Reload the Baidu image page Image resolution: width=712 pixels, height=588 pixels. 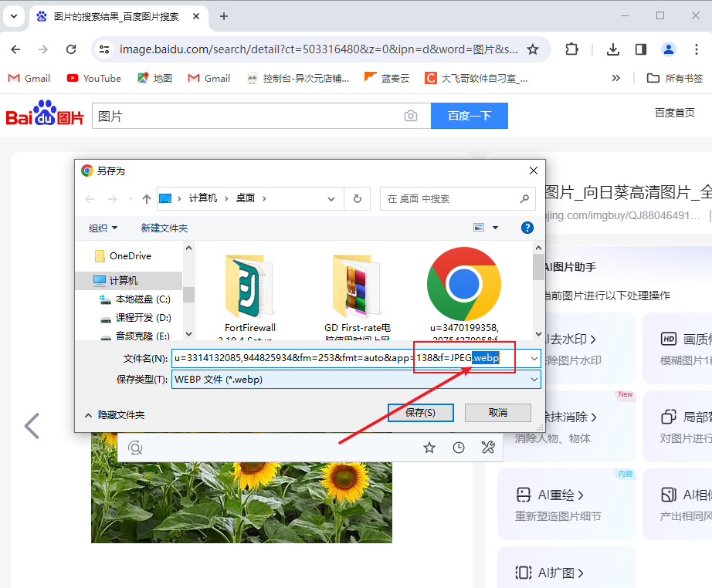pyautogui.click(x=71, y=49)
